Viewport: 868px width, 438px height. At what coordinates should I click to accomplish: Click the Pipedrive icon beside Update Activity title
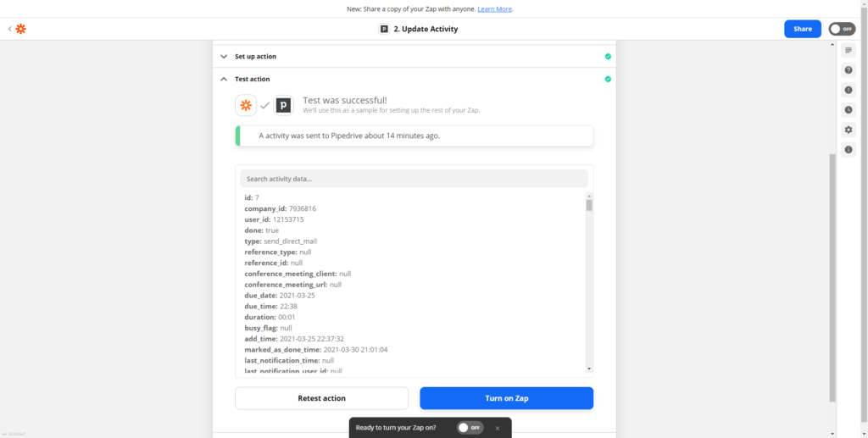[x=384, y=29]
